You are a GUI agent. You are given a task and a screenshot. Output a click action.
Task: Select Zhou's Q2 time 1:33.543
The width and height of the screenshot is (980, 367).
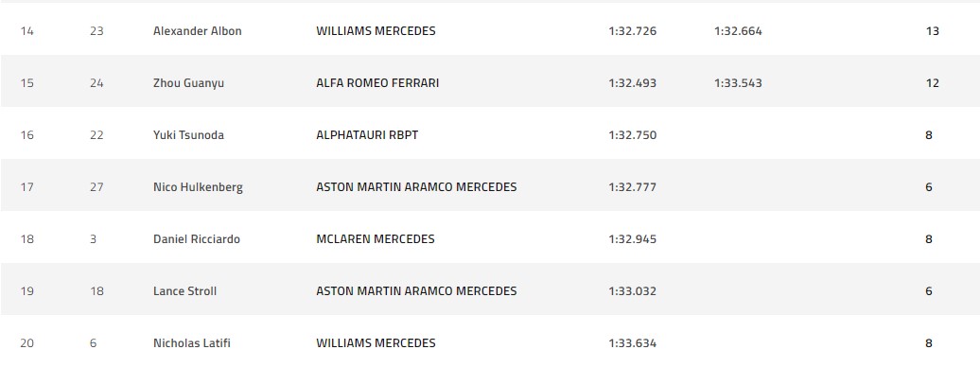738,83
